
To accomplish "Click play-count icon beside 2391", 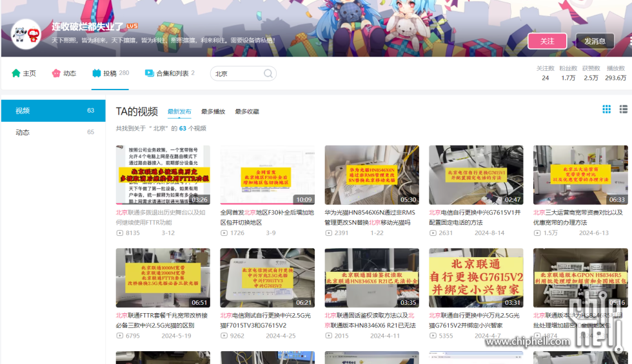I will [x=328, y=233].
